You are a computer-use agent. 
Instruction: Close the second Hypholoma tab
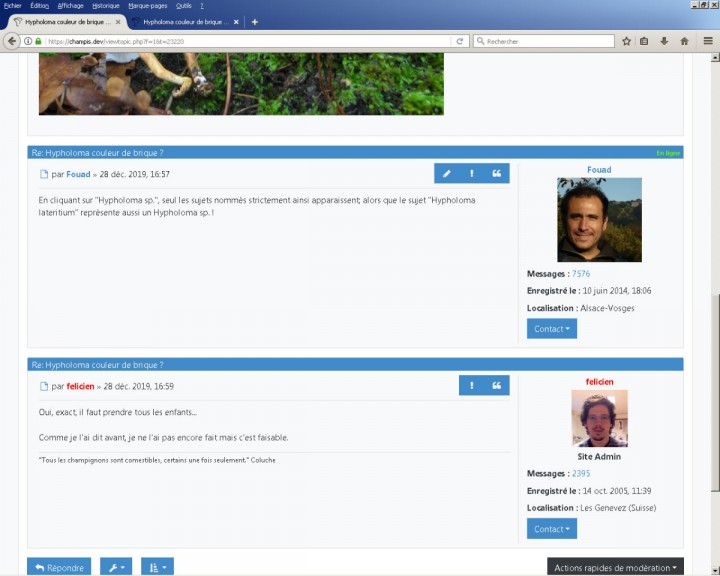tap(236, 22)
